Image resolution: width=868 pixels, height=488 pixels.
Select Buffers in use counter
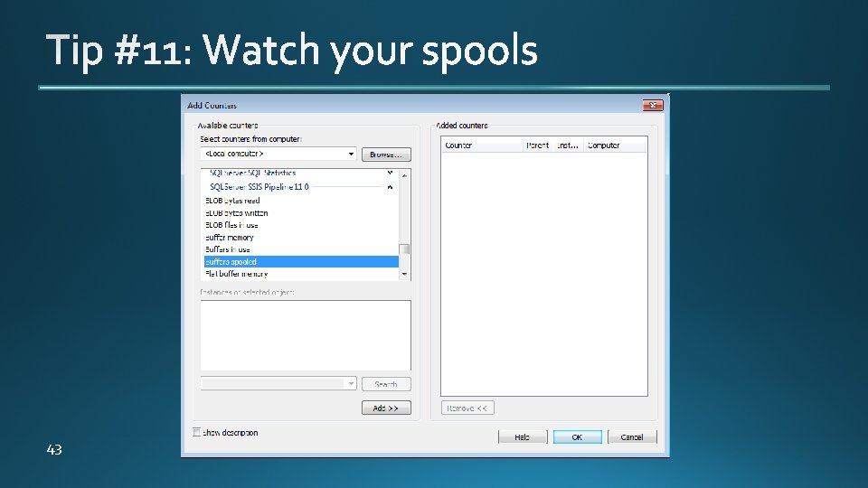pyautogui.click(x=301, y=249)
